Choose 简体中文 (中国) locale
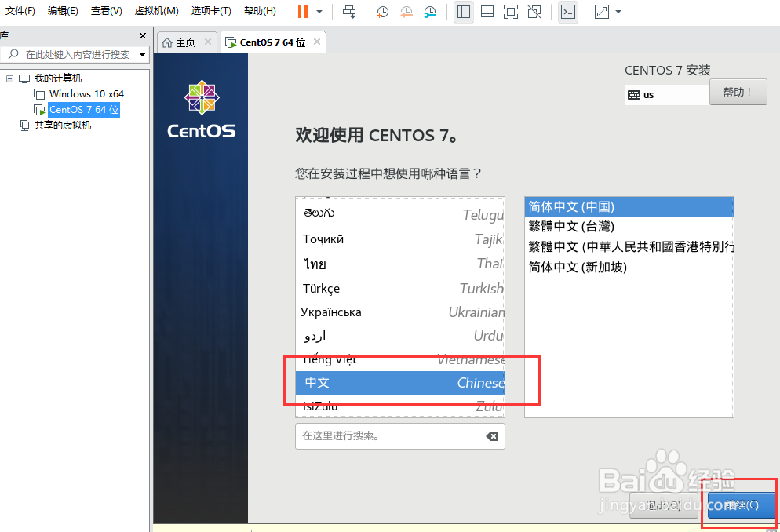This screenshot has width=780, height=532. pyautogui.click(x=629, y=207)
